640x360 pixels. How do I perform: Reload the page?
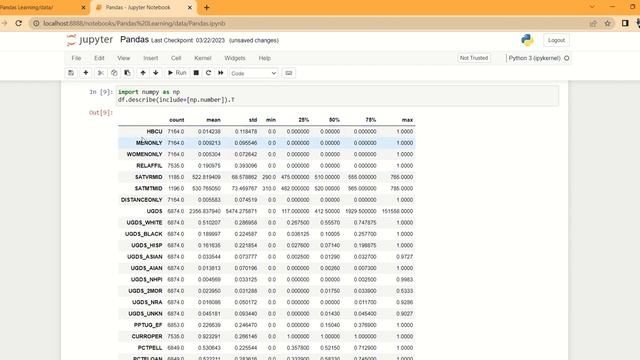19,23
